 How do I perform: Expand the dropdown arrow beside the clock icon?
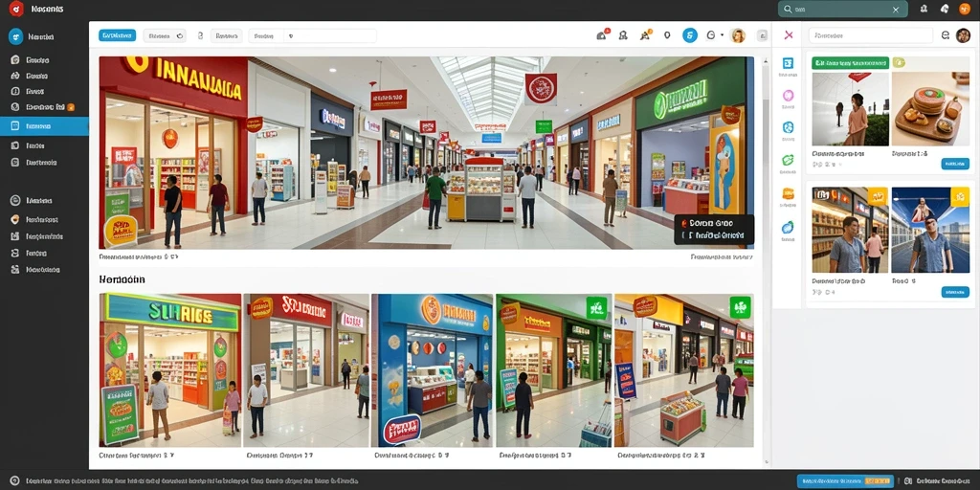tap(722, 35)
